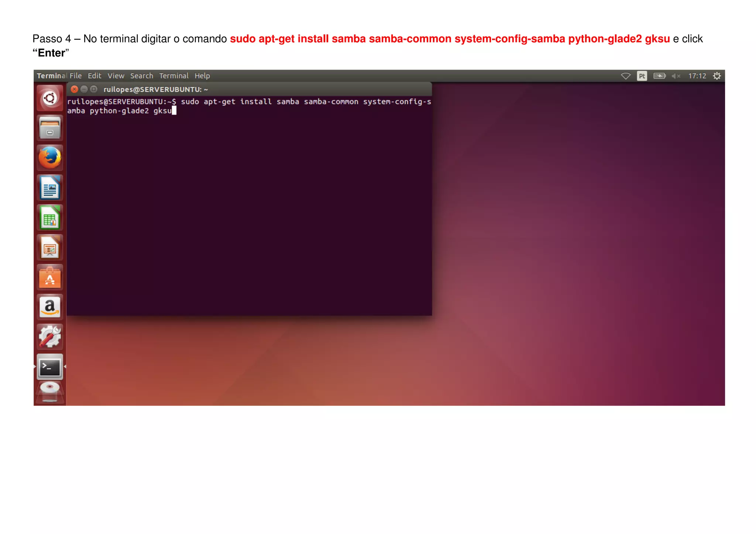Click the terminal title ruilopes@SERVERUBUNTU
756x534 pixels.
[x=156, y=89]
